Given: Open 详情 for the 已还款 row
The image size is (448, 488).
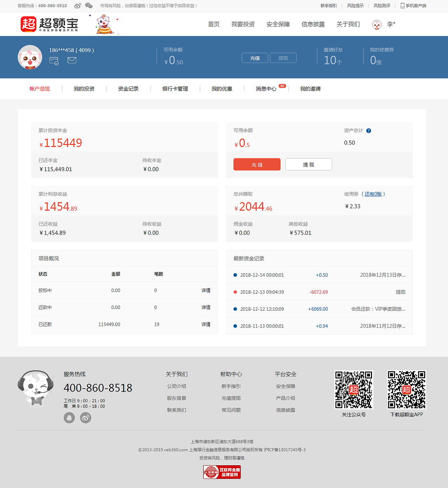Looking at the screenshot, I should tap(206, 325).
